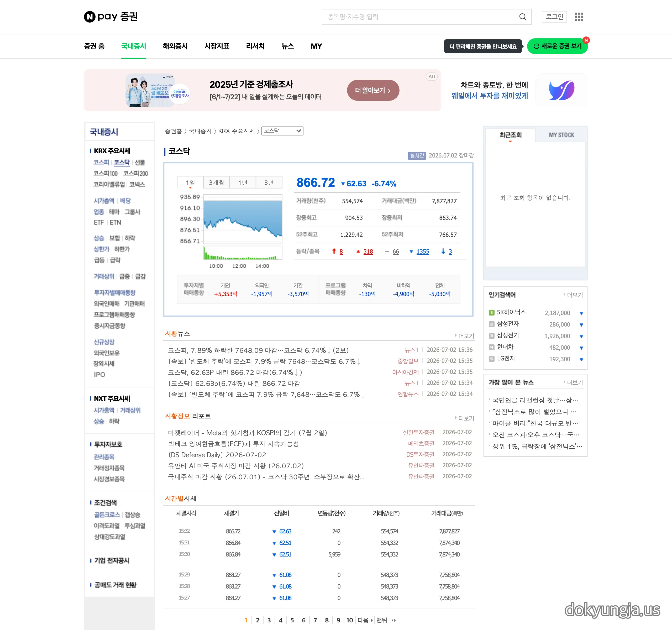This screenshot has height=630, width=672.
Task: Click the AD badge on banner
Action: pos(432,77)
